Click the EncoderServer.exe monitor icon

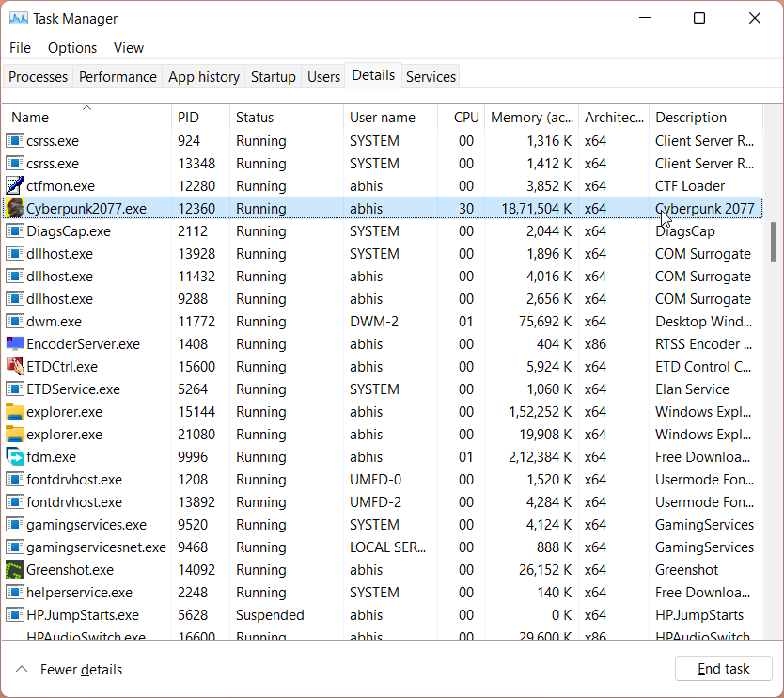coord(15,343)
